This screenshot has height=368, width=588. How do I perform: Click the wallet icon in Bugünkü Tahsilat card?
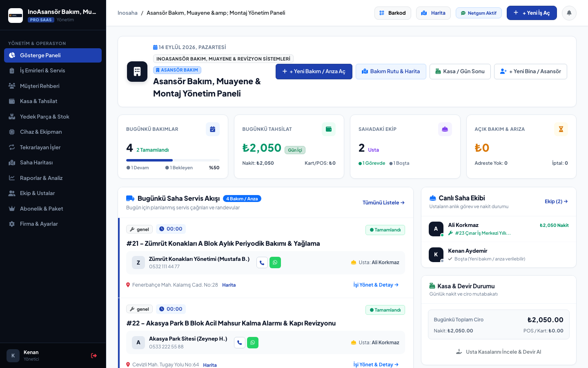point(329,129)
